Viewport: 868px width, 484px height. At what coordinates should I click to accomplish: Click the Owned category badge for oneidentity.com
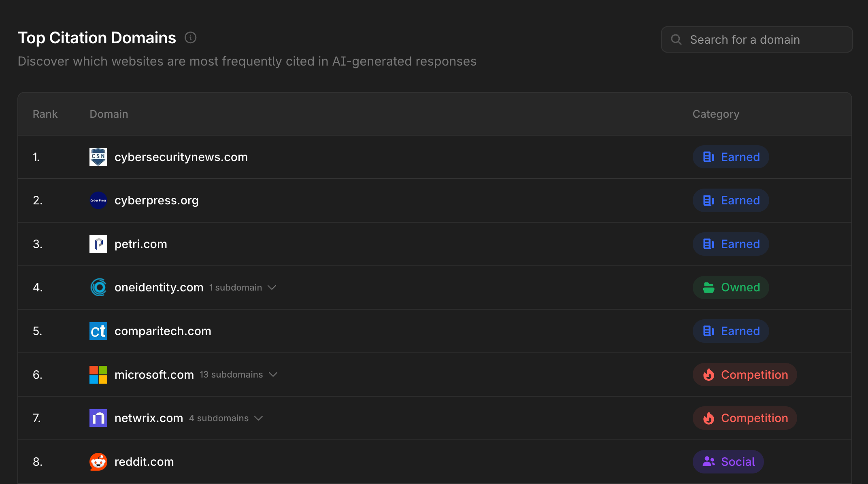(731, 287)
